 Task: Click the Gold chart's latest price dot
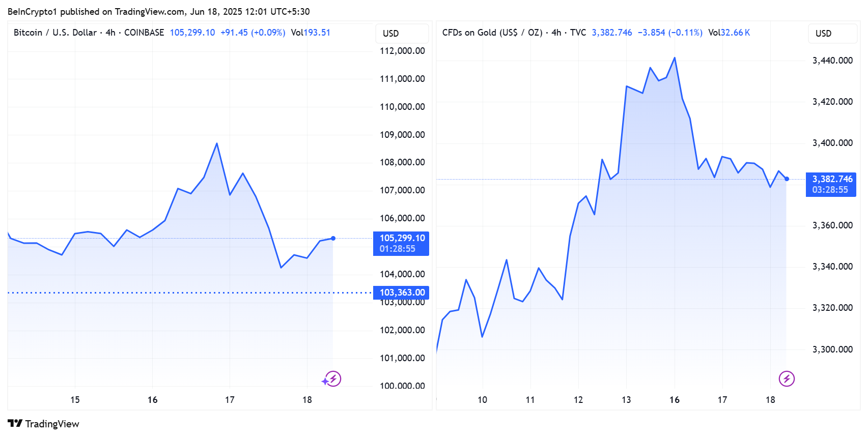coord(787,179)
